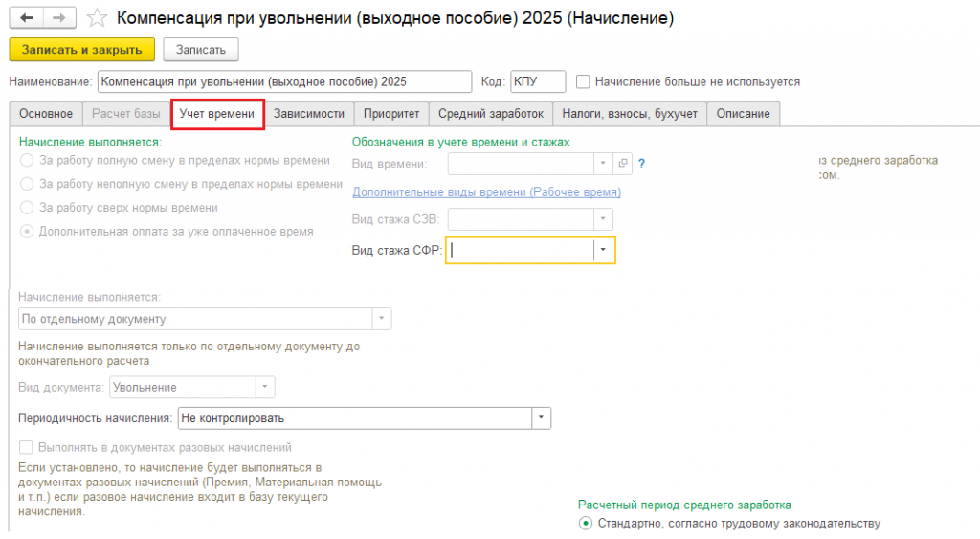Expand the Вид стажа СФР dropdown

603,250
